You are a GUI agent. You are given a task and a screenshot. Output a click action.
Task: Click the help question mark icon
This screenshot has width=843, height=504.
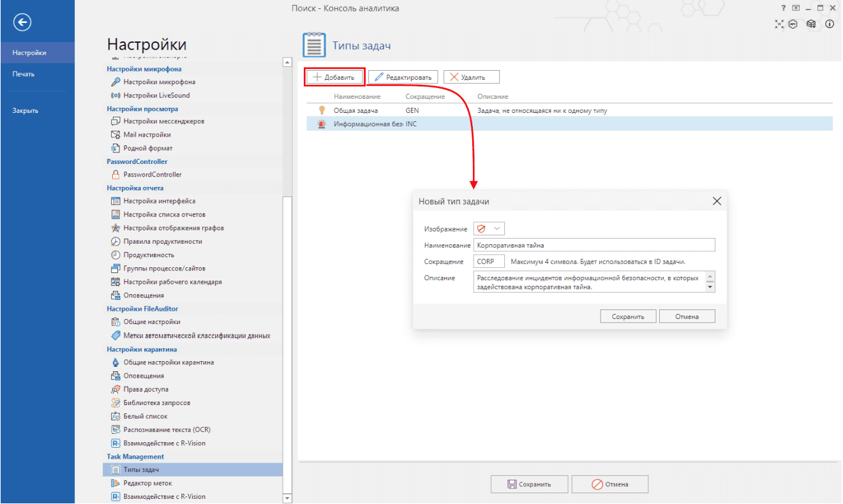tap(784, 8)
